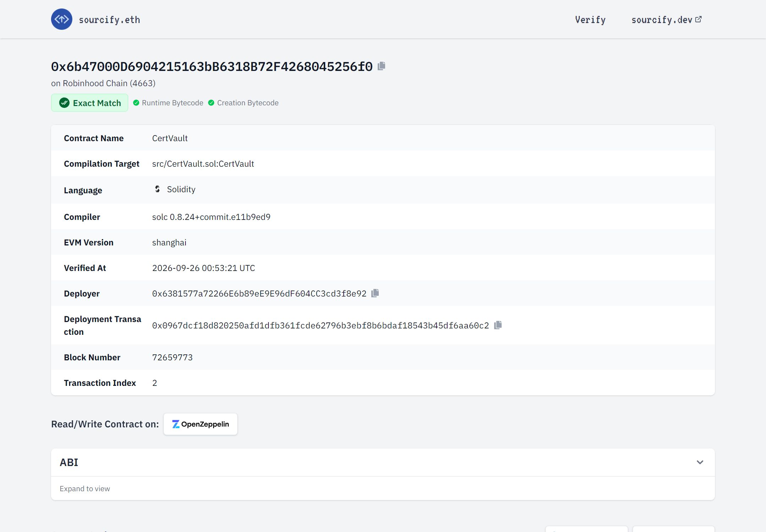Visit the sourcify.dev external link
Viewport: 766px width, 532px height.
click(666, 20)
